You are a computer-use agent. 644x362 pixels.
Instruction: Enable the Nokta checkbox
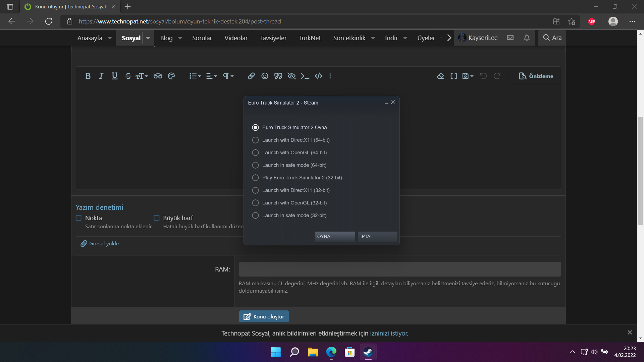[79, 218]
